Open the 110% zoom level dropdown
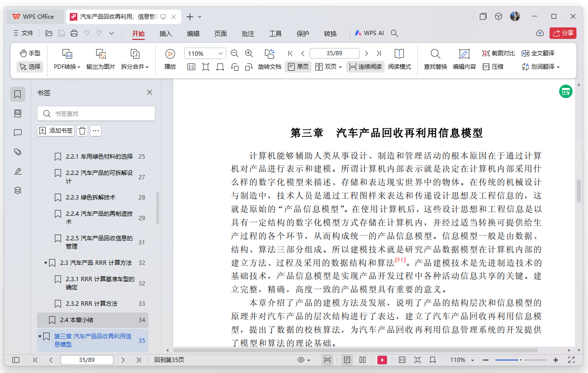 (x=205, y=53)
